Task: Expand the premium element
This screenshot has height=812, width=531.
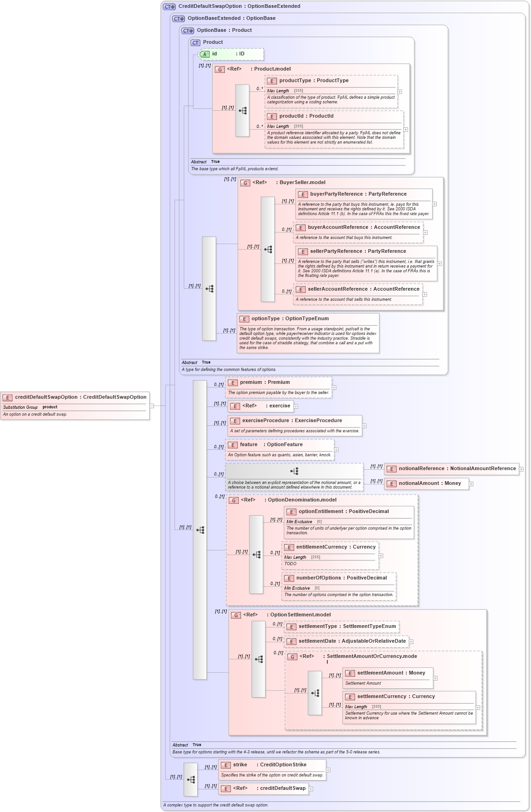Action: (334, 388)
